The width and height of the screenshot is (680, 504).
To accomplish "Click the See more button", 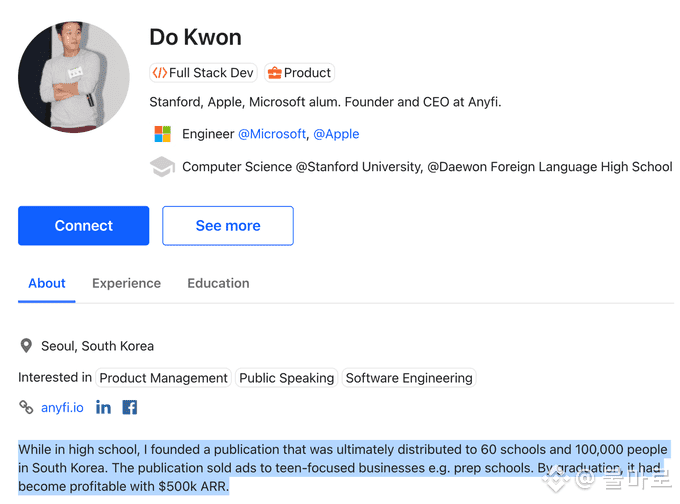I will [x=228, y=226].
